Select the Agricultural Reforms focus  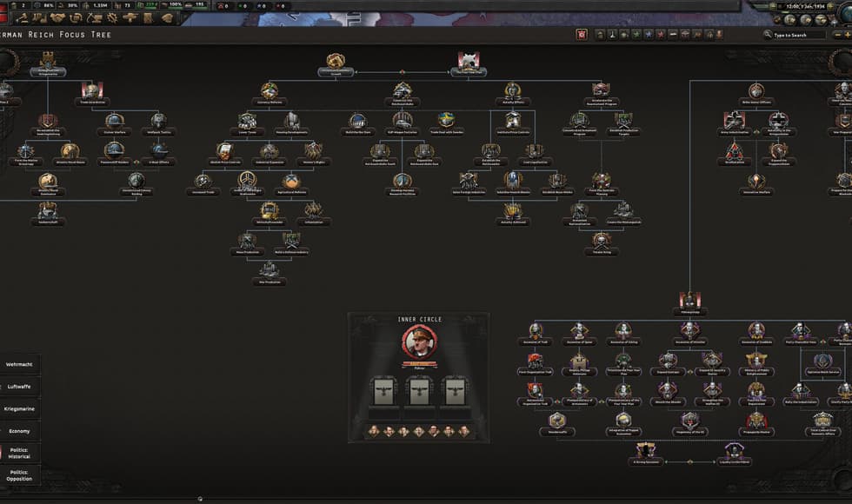click(292, 184)
